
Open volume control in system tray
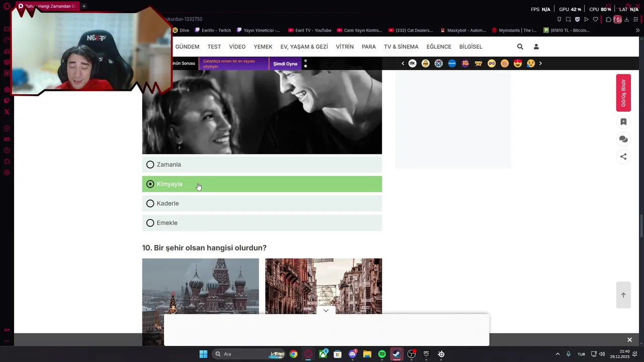click(x=602, y=354)
